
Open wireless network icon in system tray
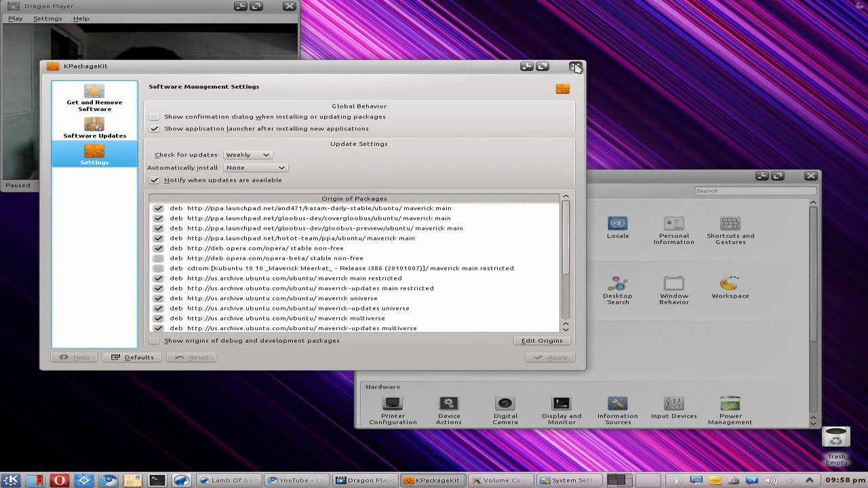click(790, 481)
